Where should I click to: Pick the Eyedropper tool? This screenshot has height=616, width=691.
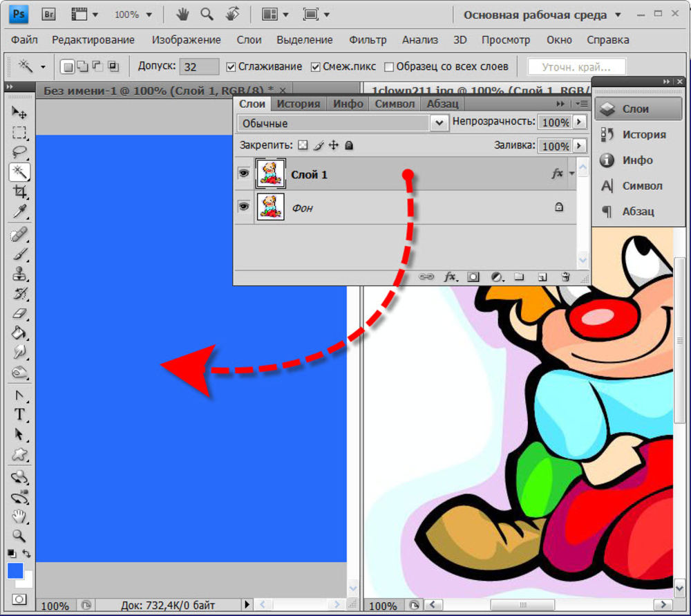coord(19,211)
